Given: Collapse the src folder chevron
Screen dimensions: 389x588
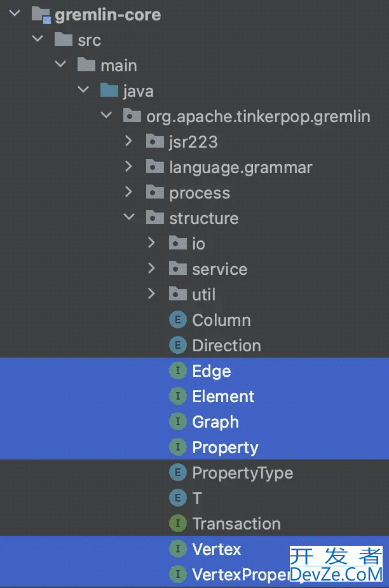Looking at the screenshot, I should 38,39.
